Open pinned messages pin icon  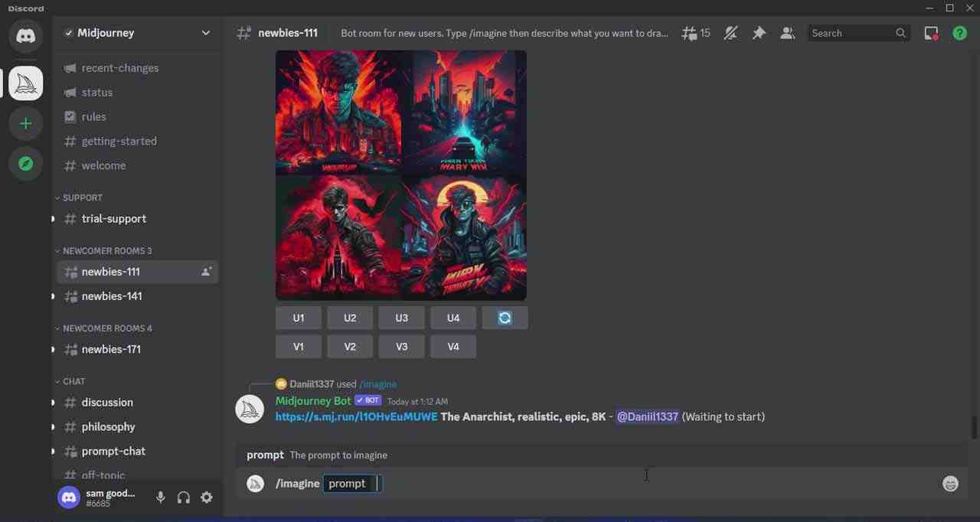coord(759,33)
